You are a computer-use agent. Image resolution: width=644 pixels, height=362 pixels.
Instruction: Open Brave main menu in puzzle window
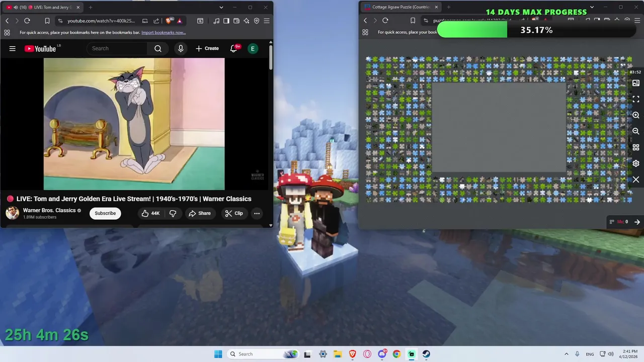click(x=637, y=21)
